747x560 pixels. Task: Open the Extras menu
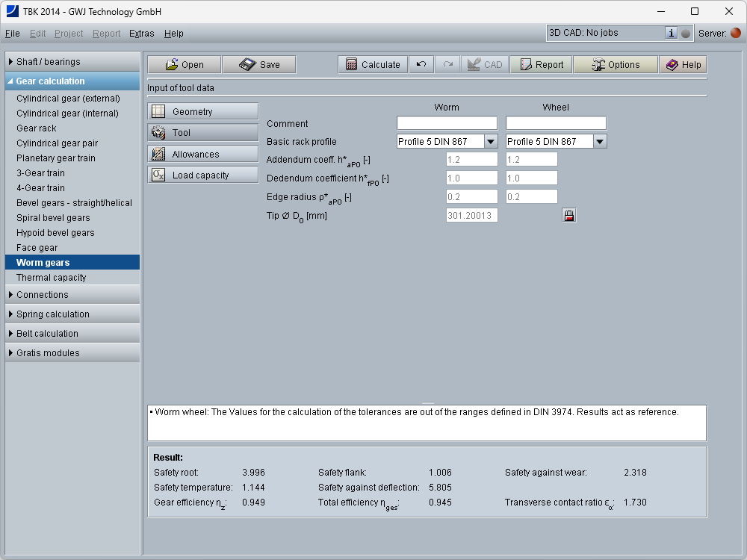coord(142,34)
